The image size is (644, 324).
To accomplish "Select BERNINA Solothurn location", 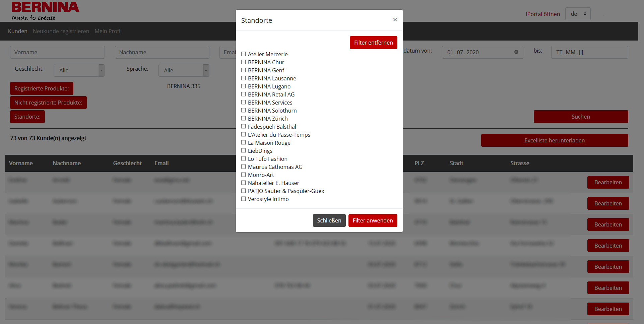I will pyautogui.click(x=244, y=110).
